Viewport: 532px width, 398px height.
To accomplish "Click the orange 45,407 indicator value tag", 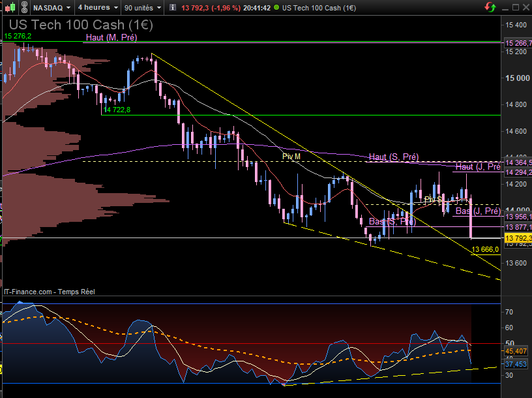I will [516, 351].
